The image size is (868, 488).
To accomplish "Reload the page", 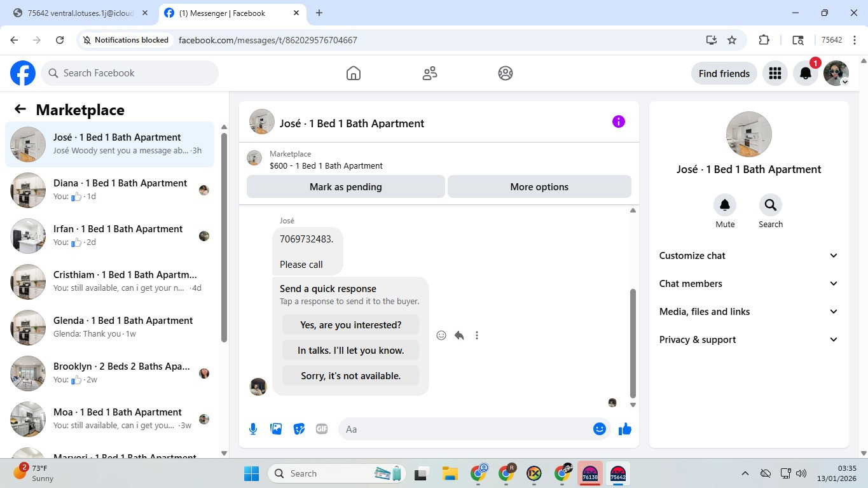I will tap(60, 40).
